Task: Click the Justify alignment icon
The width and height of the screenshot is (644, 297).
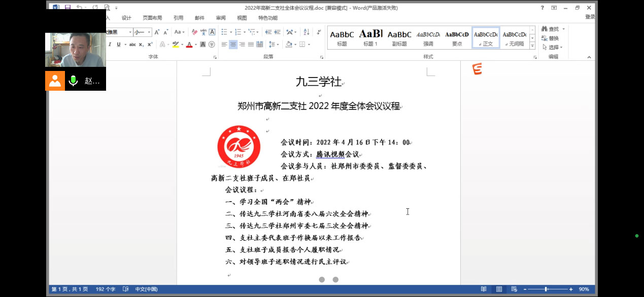Action: click(251, 45)
